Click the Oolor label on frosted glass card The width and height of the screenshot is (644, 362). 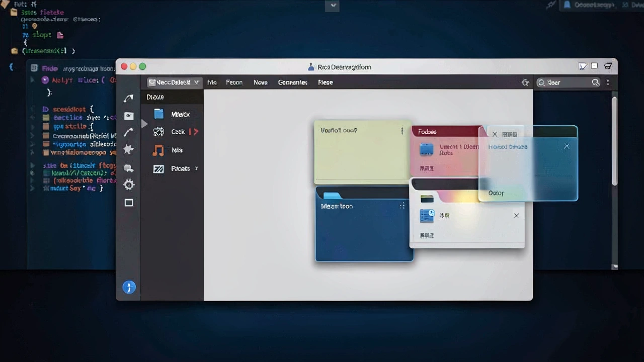(x=496, y=193)
